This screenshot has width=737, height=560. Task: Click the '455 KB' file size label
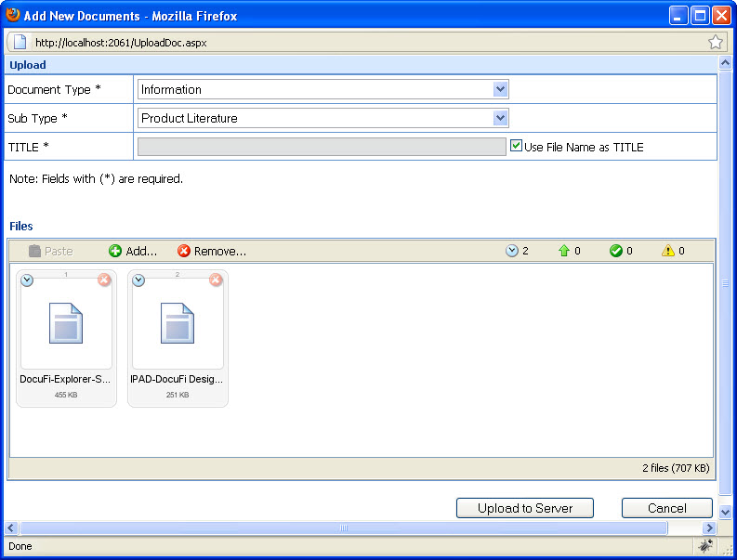pos(66,395)
